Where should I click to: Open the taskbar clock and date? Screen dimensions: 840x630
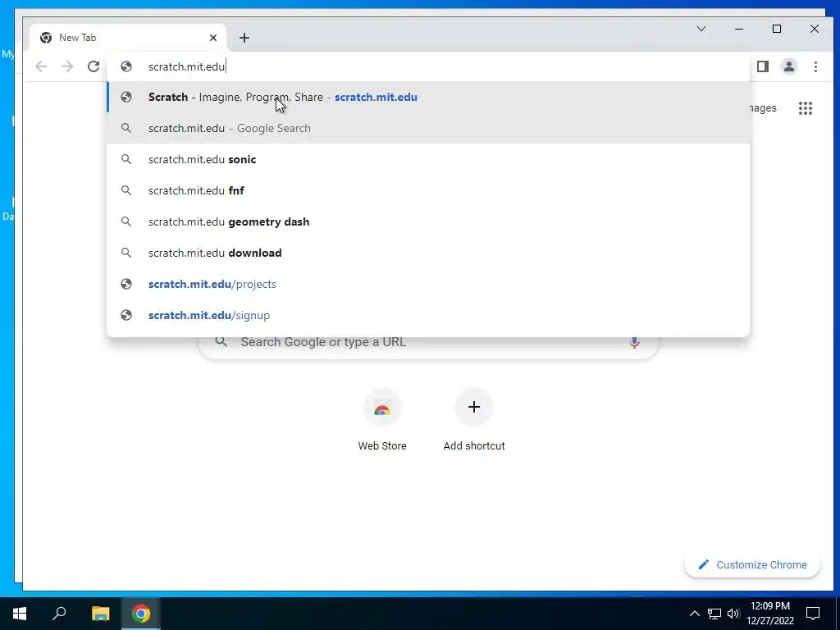[x=770, y=614]
